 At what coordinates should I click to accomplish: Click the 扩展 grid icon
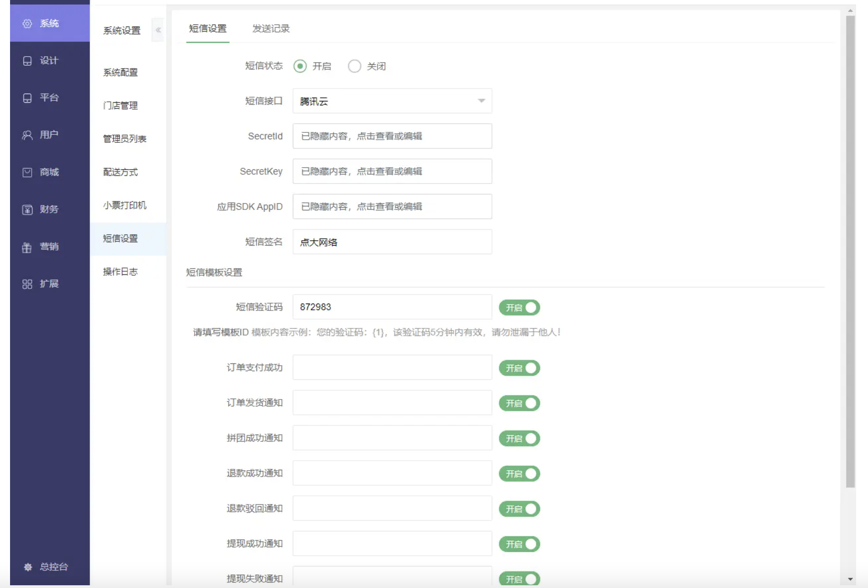(x=27, y=284)
